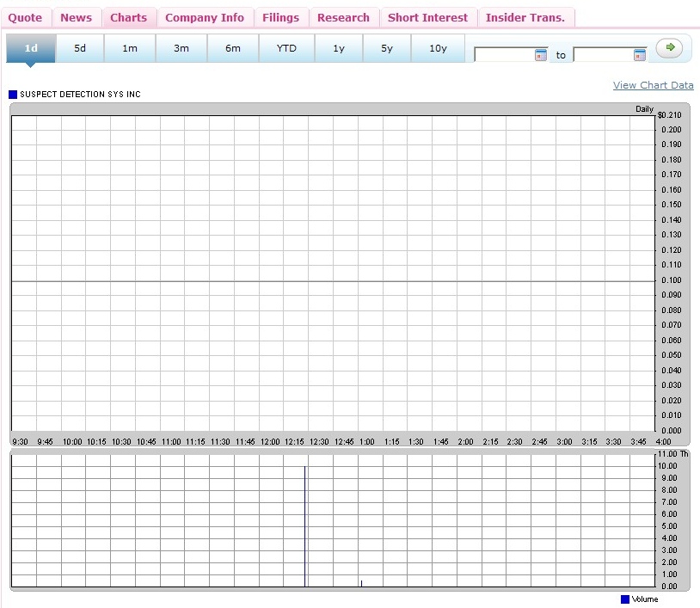Click the 12:00 time axis label
This screenshot has height=608, width=700.
tap(270, 442)
